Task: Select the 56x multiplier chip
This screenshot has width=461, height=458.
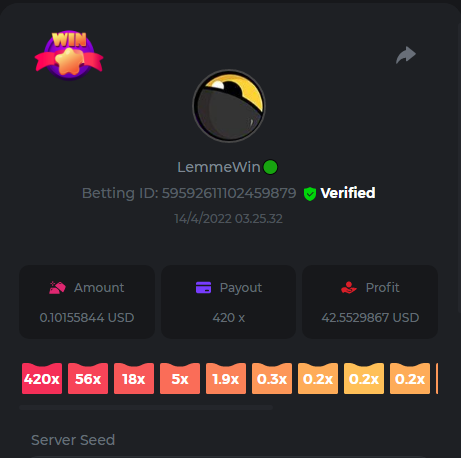Action: point(88,379)
